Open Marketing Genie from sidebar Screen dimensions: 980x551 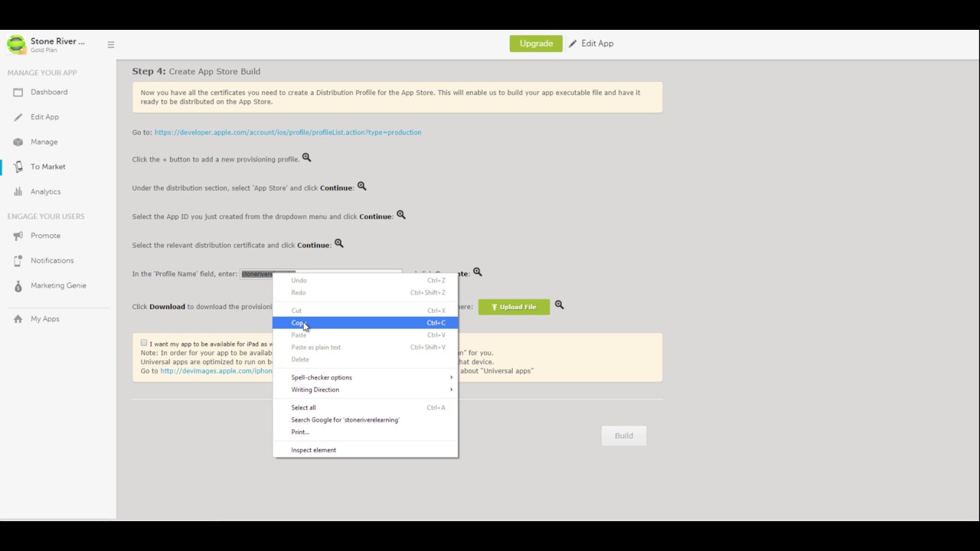[x=58, y=285]
